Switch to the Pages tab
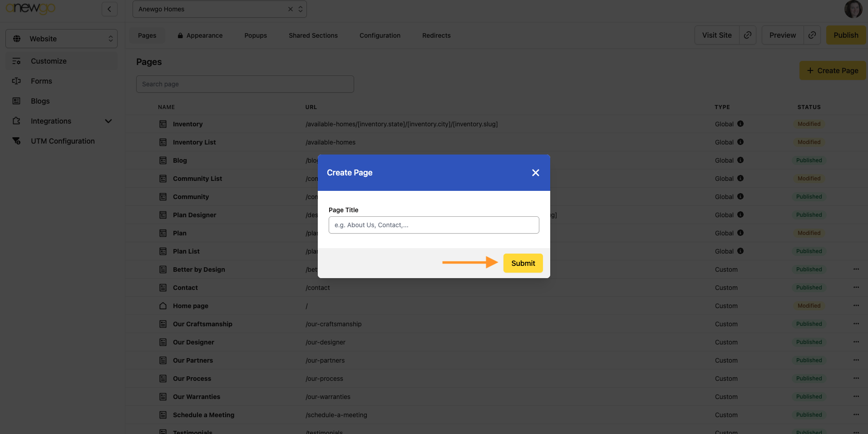This screenshot has width=868, height=434. (x=147, y=35)
